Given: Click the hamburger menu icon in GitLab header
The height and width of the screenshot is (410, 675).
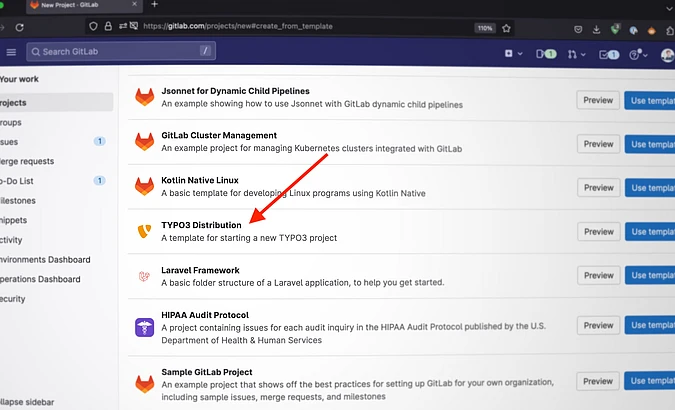Looking at the screenshot, I should point(11,52).
